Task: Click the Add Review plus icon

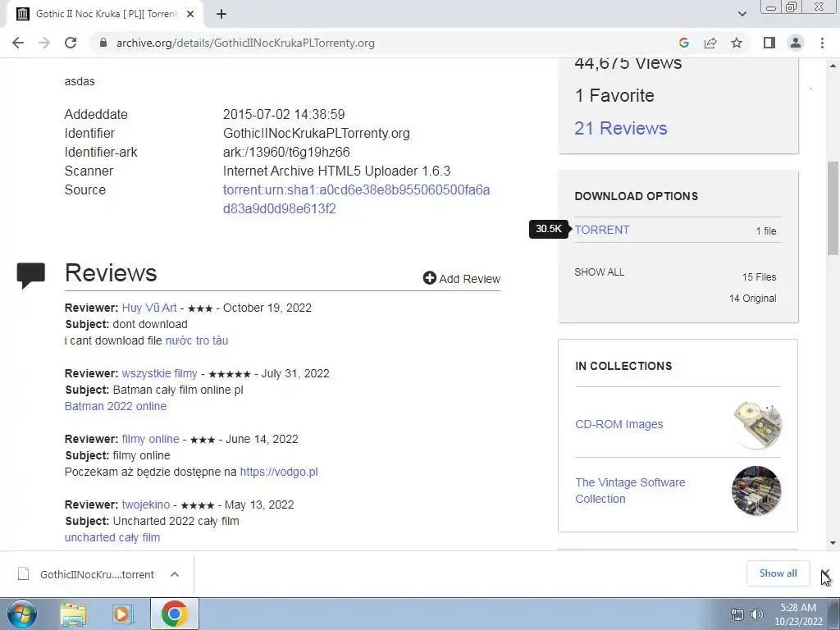Action: (x=430, y=277)
